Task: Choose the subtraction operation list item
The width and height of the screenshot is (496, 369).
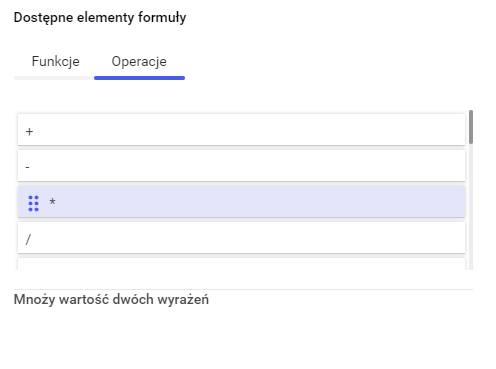Action: click(x=241, y=166)
